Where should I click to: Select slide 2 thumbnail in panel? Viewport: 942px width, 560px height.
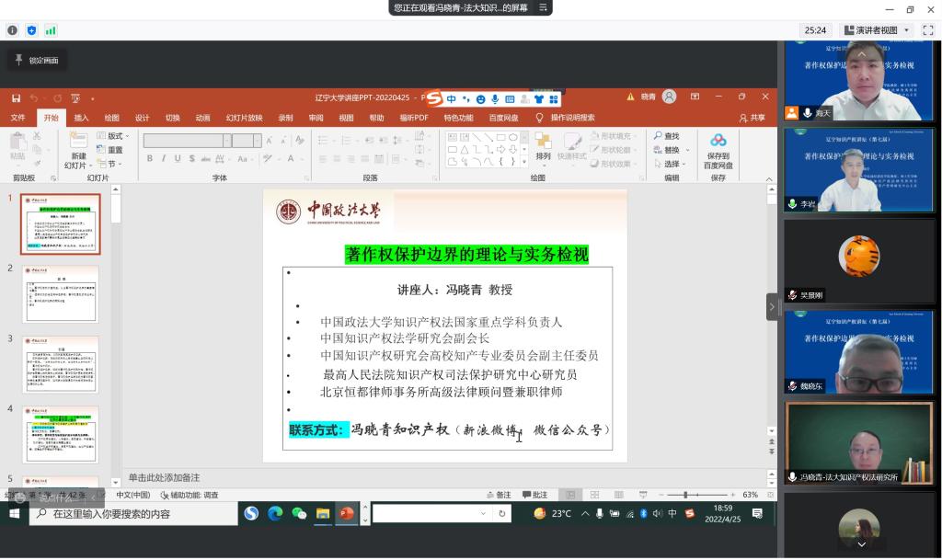(x=60, y=294)
